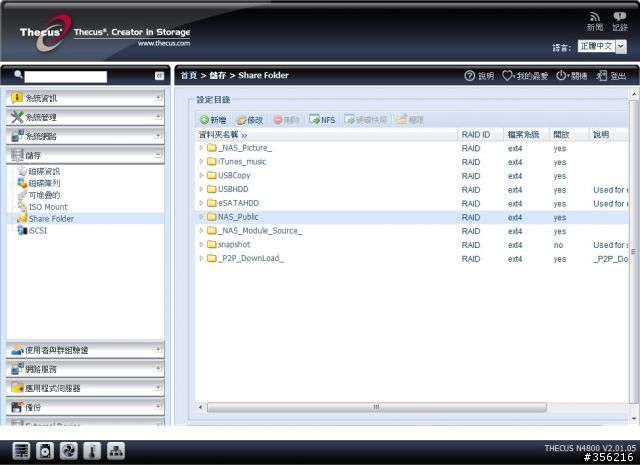This screenshot has height=465, width=640.
Task: Click the snapshot toolbar button
Action: coord(365,120)
